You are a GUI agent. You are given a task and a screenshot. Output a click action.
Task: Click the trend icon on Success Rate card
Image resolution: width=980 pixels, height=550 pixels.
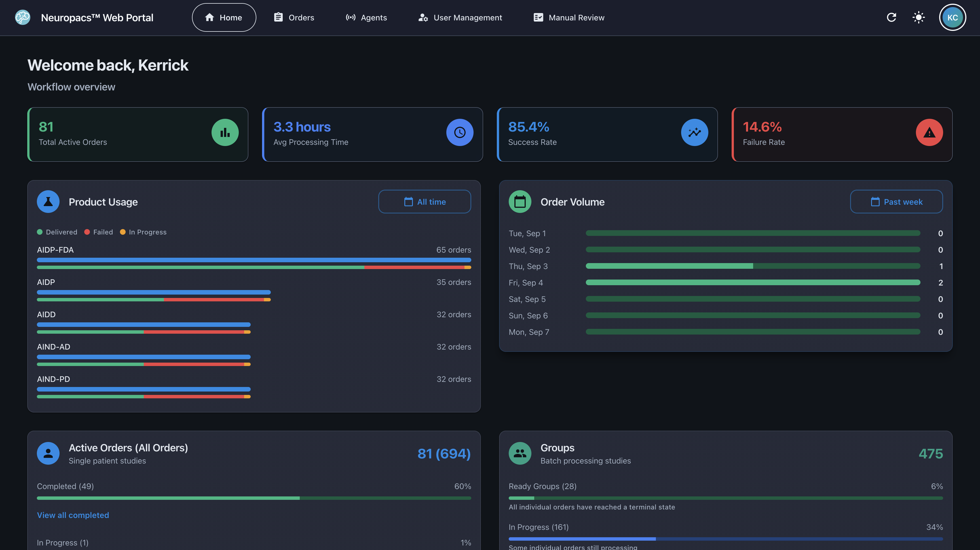coord(695,132)
